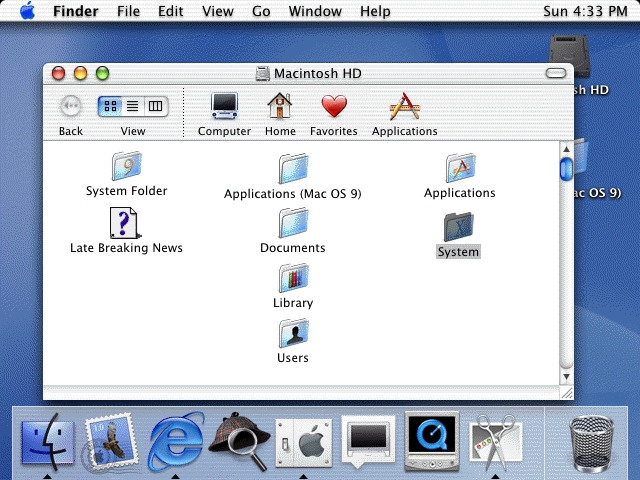Select the Applications folder in the window
Viewport: 640px width, 480px height.
(x=460, y=168)
